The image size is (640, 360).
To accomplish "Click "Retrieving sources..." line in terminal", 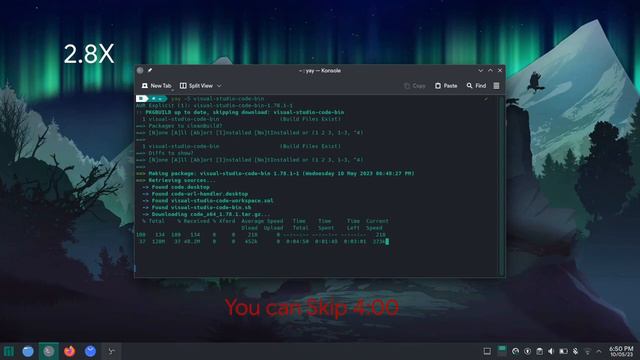I will coord(176,180).
